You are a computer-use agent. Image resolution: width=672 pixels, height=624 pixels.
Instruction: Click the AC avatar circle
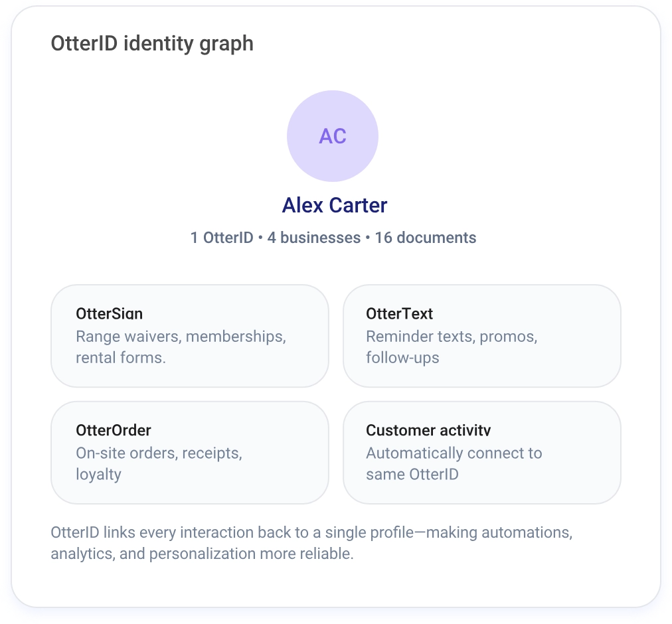(333, 136)
